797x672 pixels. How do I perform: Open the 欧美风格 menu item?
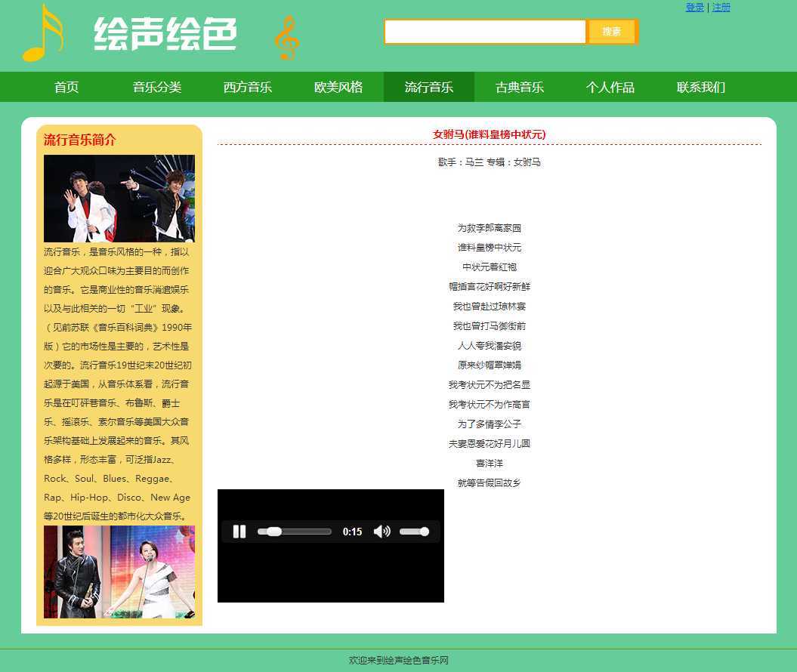[338, 87]
